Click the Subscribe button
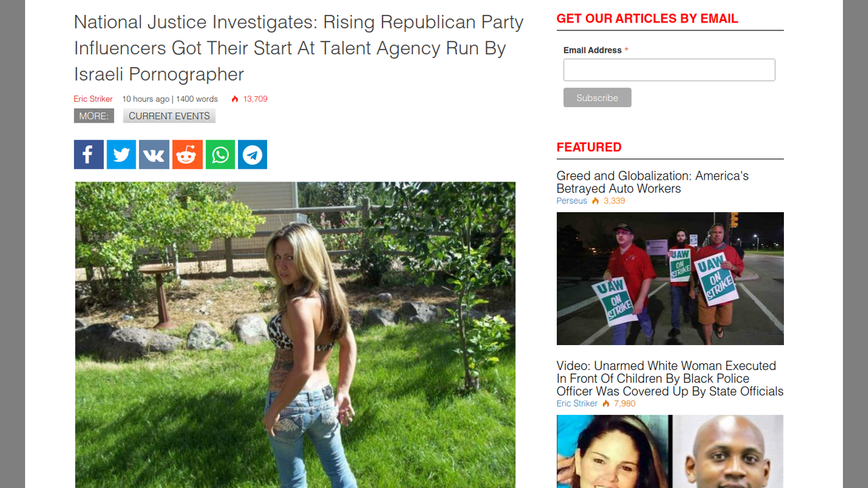 (597, 98)
